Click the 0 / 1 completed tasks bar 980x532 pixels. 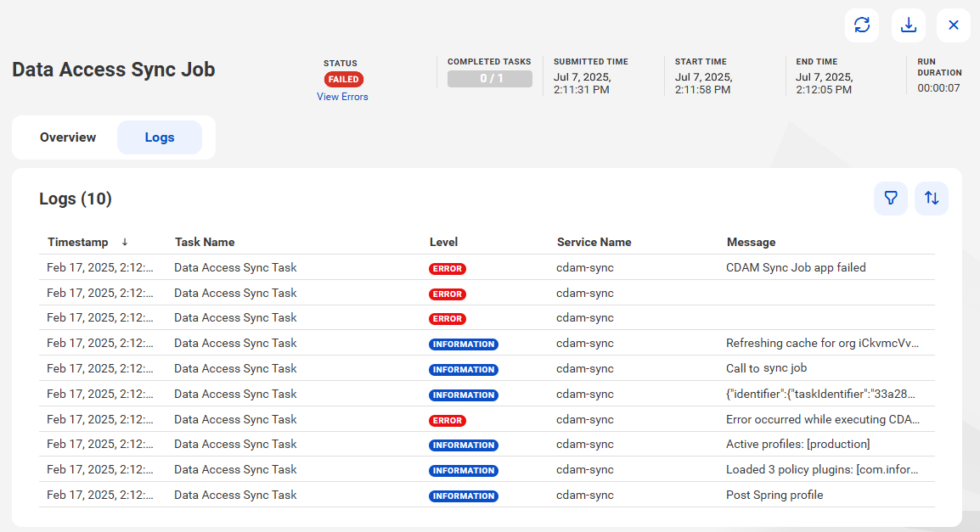coord(490,79)
